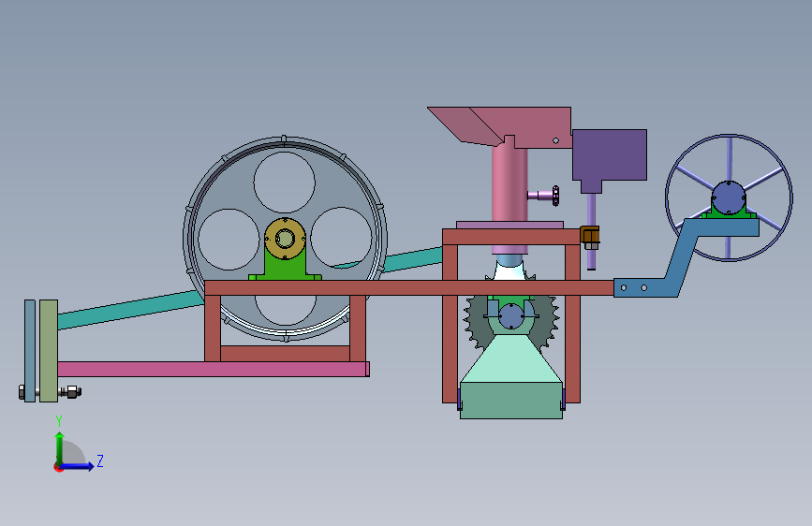
Task: Pick the purple vertical rod under the motor
Action: (x=591, y=231)
